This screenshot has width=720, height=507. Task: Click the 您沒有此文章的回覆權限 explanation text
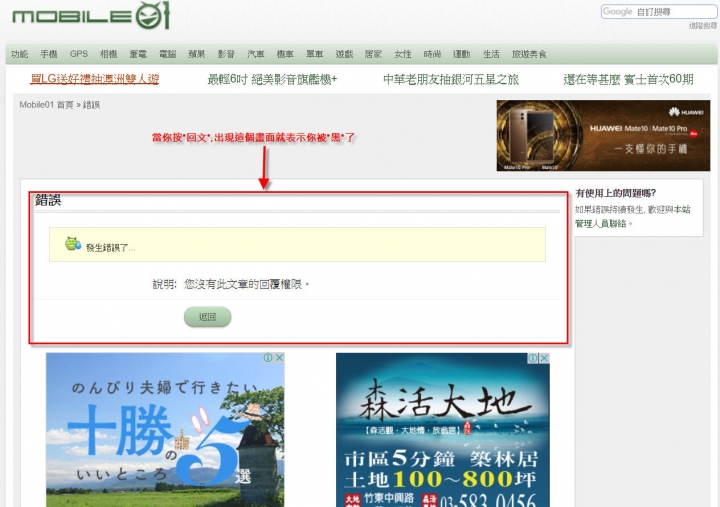(x=247, y=284)
